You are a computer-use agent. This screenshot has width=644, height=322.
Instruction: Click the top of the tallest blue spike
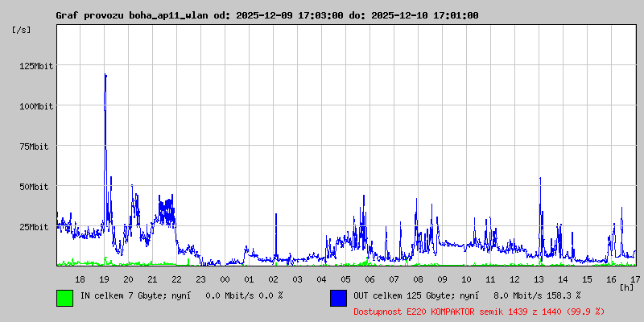point(105,74)
